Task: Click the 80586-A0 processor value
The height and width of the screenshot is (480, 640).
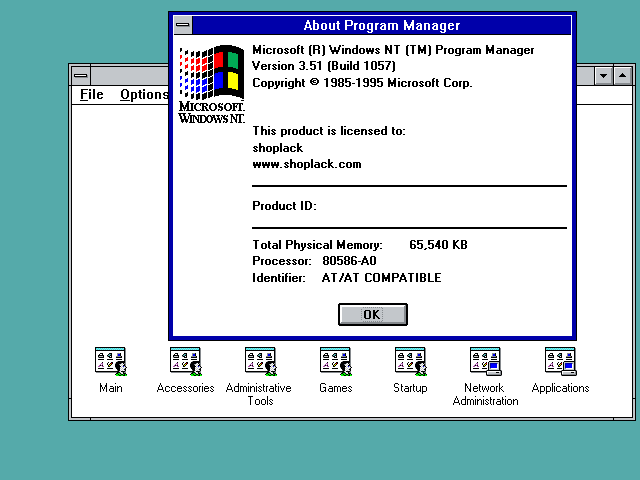Action: click(x=349, y=261)
